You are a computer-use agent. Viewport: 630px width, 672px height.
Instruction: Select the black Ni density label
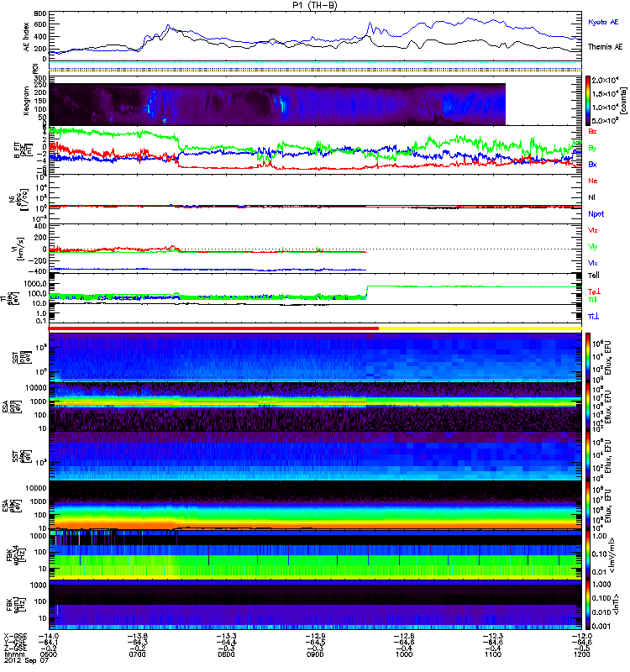coord(592,197)
